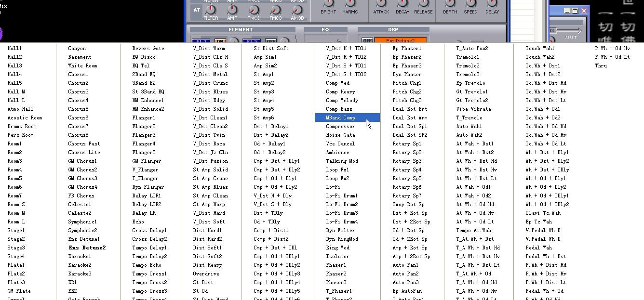Image resolution: width=644 pixels, height=300 pixels.
Task: Pick Dual Rot Brt
Action: tap(410, 109)
